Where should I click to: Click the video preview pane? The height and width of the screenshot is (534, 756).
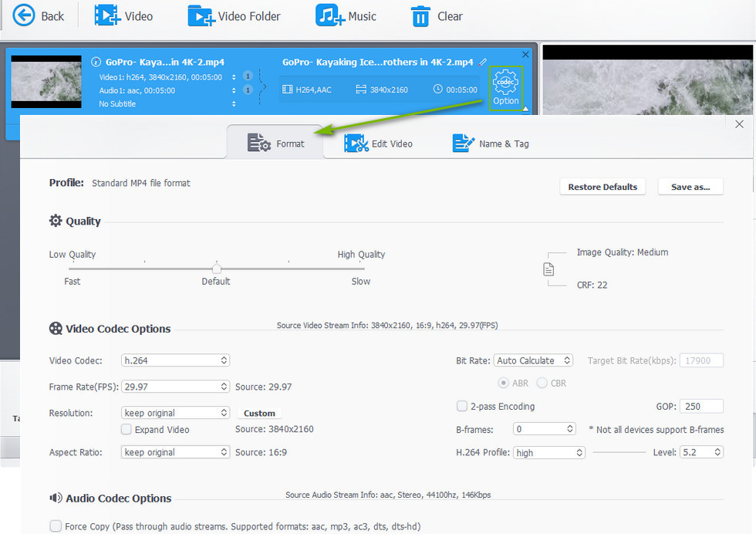pos(647,79)
